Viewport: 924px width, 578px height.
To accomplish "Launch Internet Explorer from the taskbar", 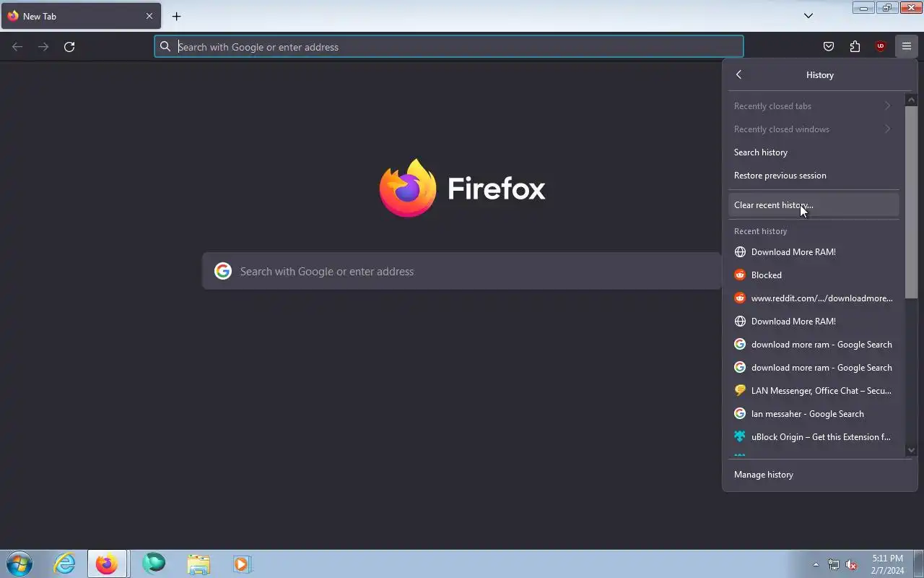I will click(x=64, y=564).
